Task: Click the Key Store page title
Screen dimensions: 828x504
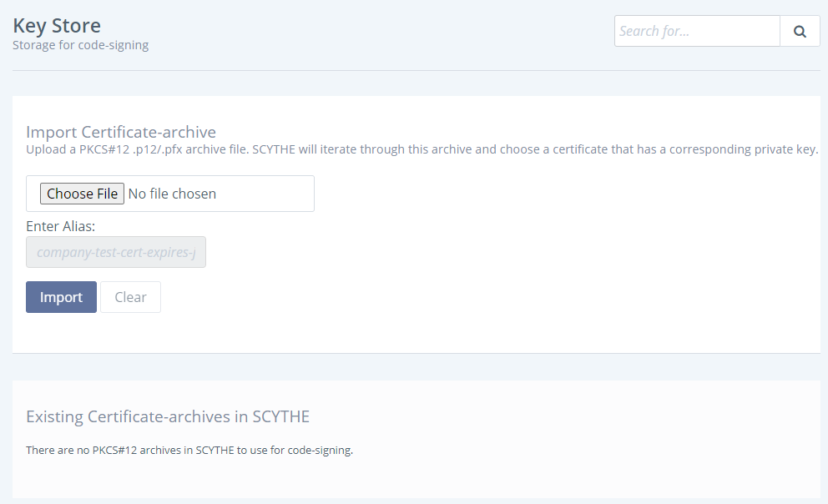Action: click(x=57, y=25)
